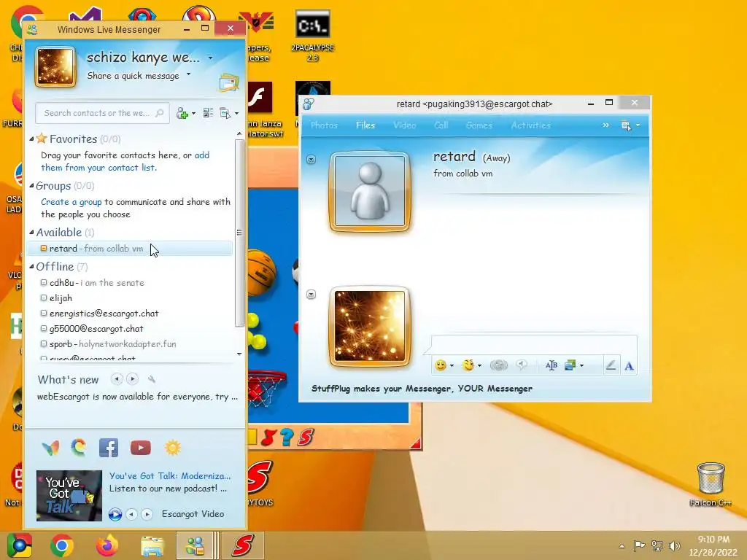Screen dimensions: 747x560
Task: Click your sparkle display picture in Messenger
Action: pos(55,66)
